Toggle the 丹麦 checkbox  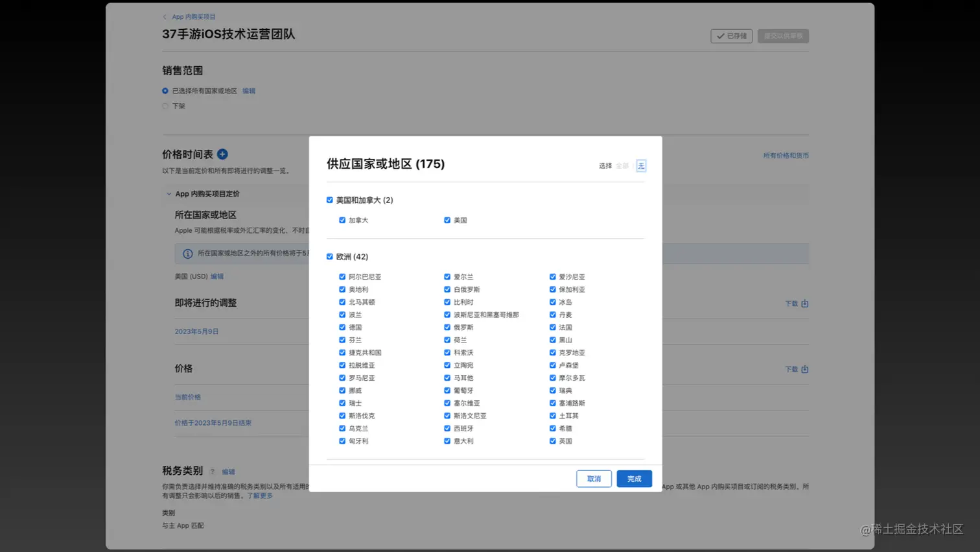point(553,315)
